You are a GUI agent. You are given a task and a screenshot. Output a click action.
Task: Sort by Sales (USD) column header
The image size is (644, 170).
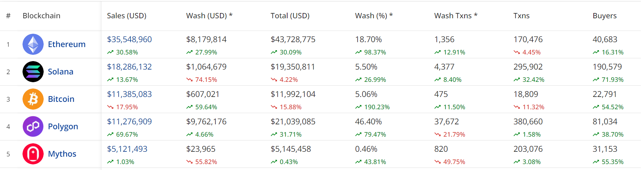click(x=127, y=16)
